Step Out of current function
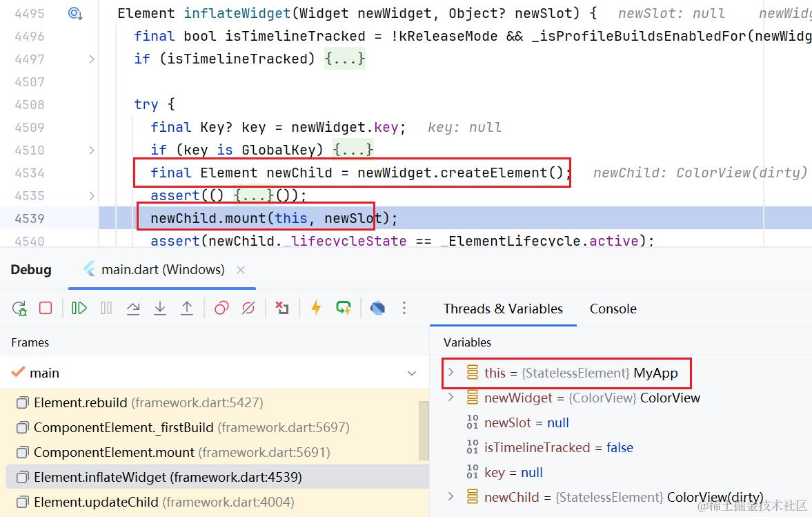812x517 pixels. pos(187,309)
